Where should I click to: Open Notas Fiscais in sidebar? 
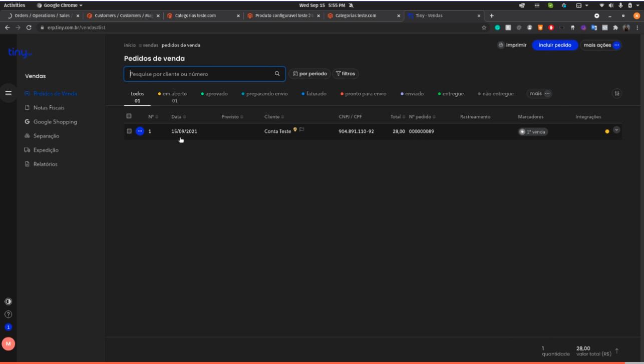click(x=49, y=108)
